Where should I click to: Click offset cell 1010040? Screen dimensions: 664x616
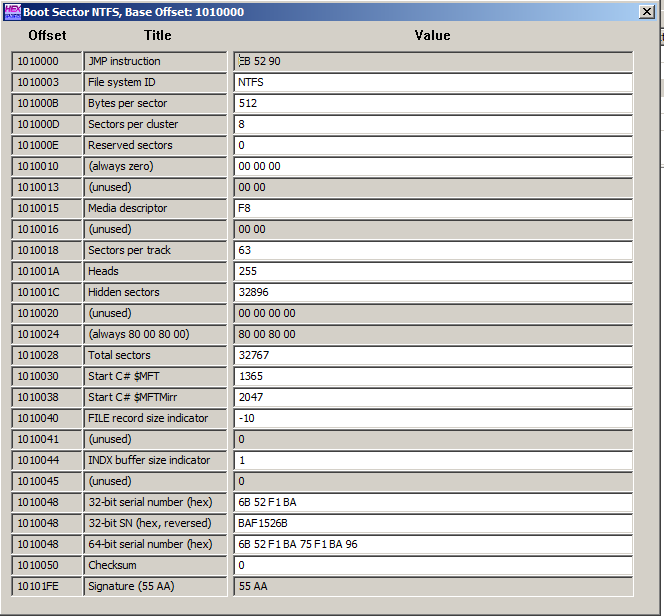(47, 418)
